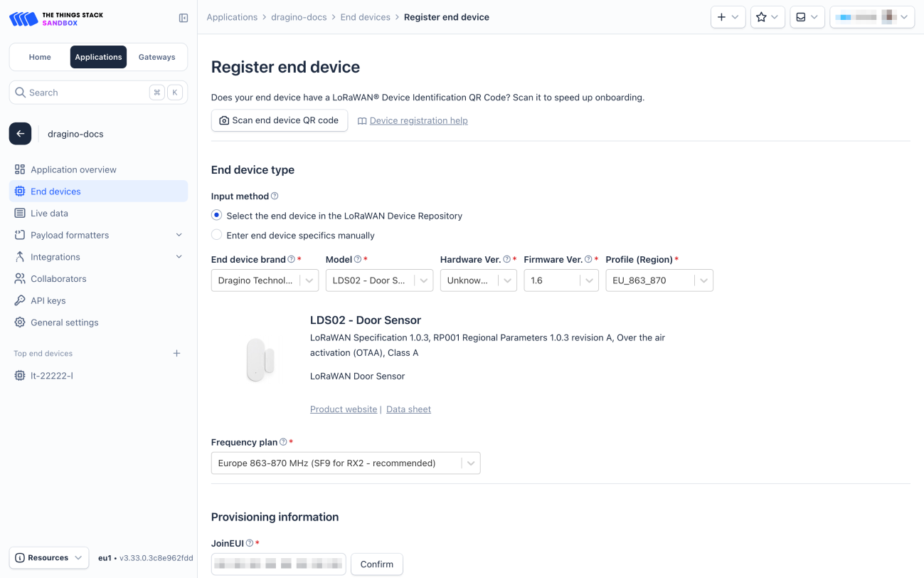The height and width of the screenshot is (578, 924).
Task: Click the Confirm button next to JoinEUI
Action: click(377, 564)
